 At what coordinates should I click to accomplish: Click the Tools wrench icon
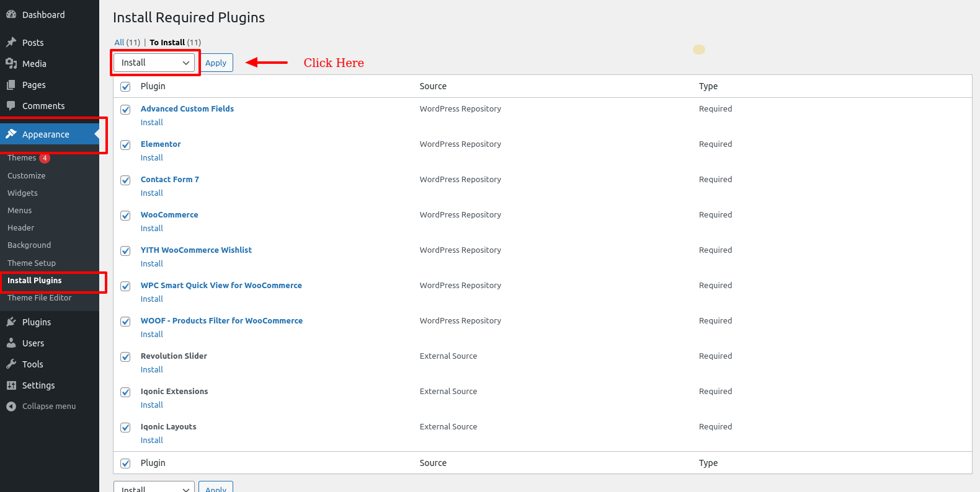click(x=11, y=364)
